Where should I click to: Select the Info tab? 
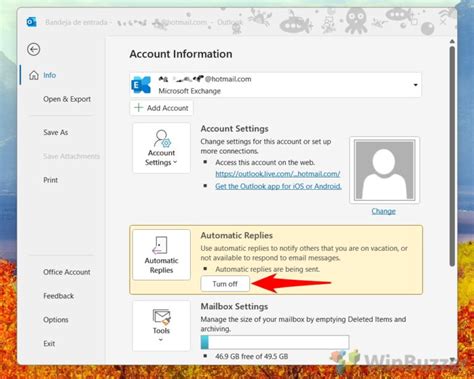49,75
